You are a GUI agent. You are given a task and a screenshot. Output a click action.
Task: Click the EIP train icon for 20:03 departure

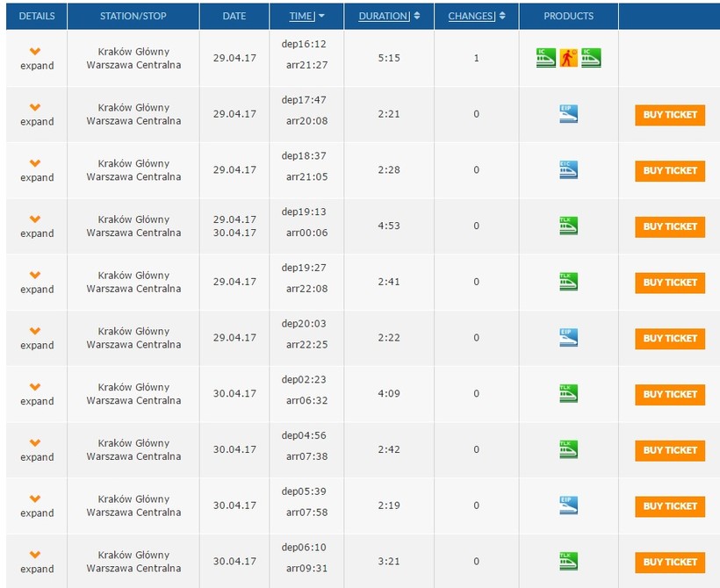click(568, 337)
